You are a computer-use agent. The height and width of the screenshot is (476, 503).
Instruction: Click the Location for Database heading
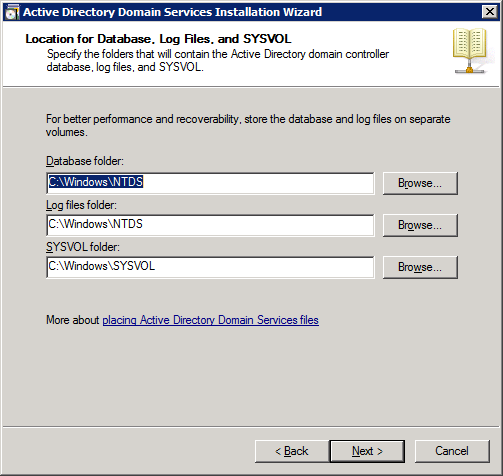[158, 39]
